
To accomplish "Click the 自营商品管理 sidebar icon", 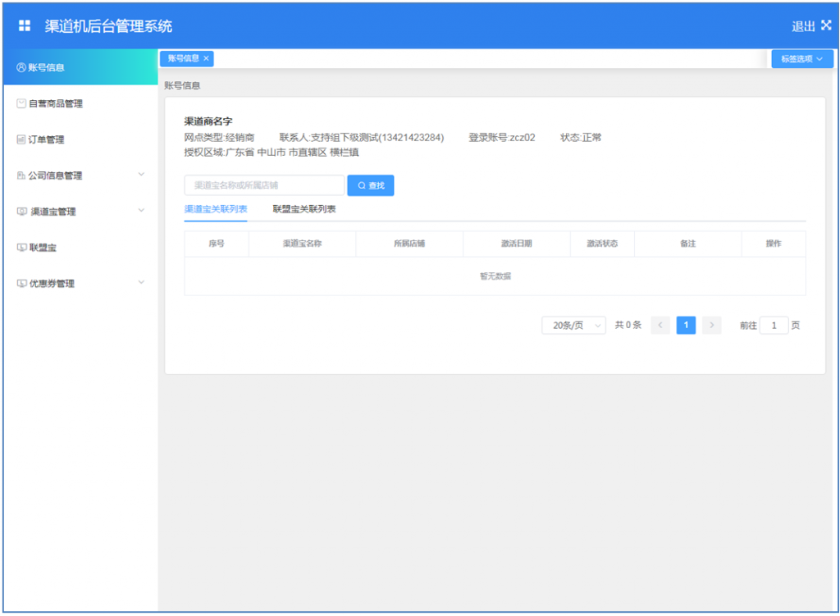I will click(x=21, y=103).
